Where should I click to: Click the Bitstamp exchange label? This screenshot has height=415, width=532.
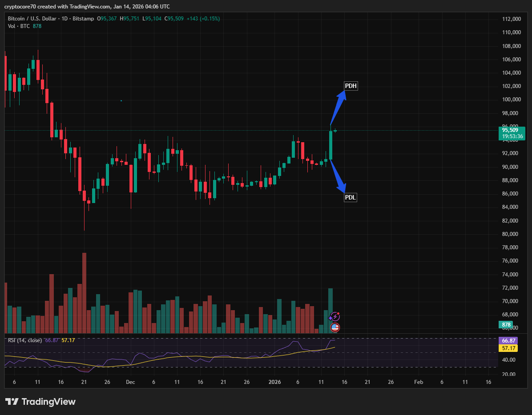click(83, 19)
